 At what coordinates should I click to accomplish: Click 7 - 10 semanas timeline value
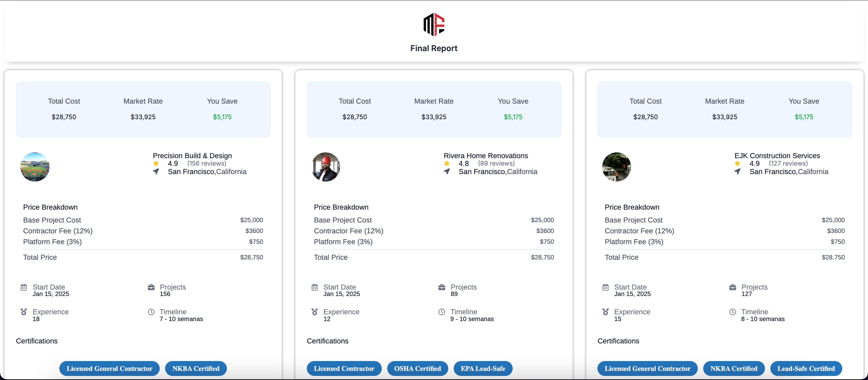click(181, 319)
